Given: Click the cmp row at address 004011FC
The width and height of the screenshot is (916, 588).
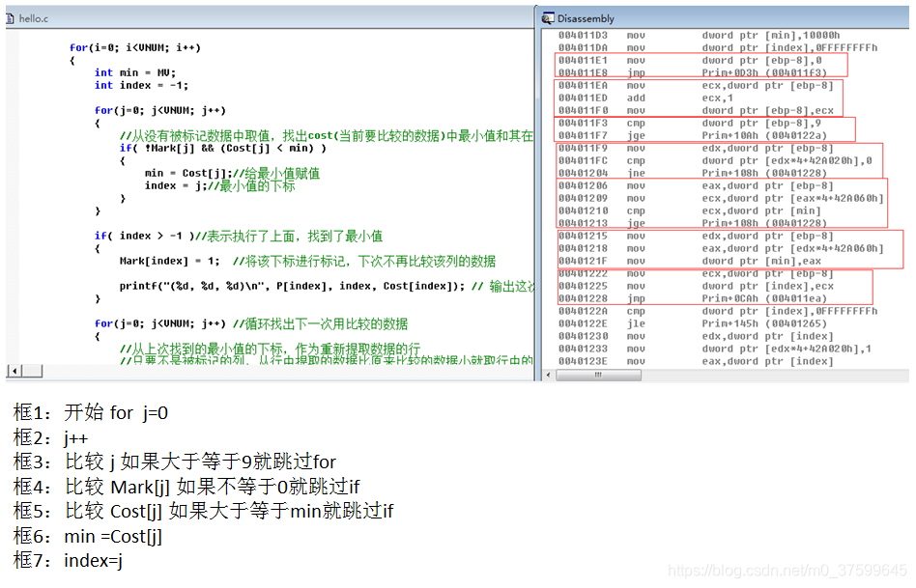Looking at the screenshot, I should pyautogui.click(x=715, y=160).
